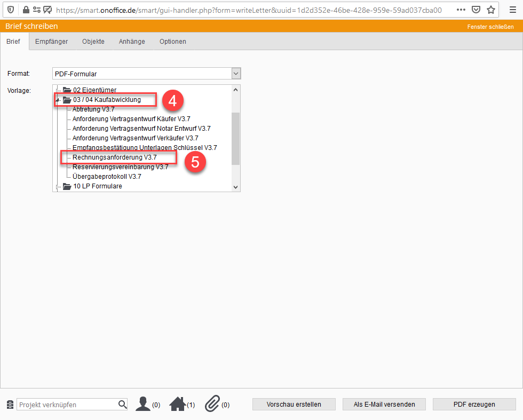Click the building icon beside project field
The height and width of the screenshot is (420, 523).
[10, 405]
